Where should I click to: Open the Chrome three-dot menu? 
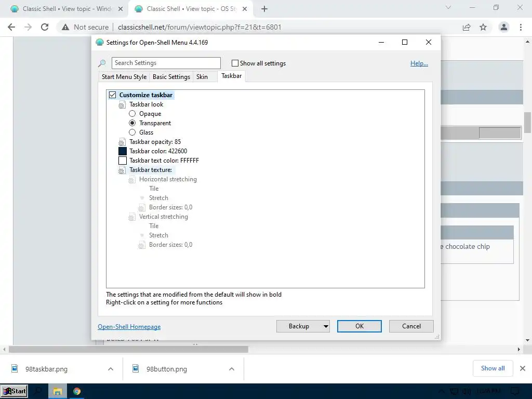(521, 27)
